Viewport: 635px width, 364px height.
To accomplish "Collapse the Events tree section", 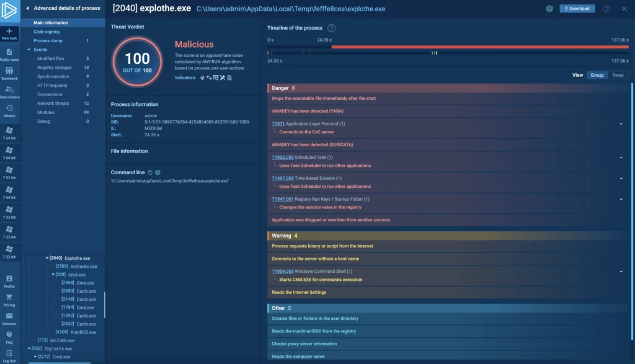I will (x=29, y=50).
